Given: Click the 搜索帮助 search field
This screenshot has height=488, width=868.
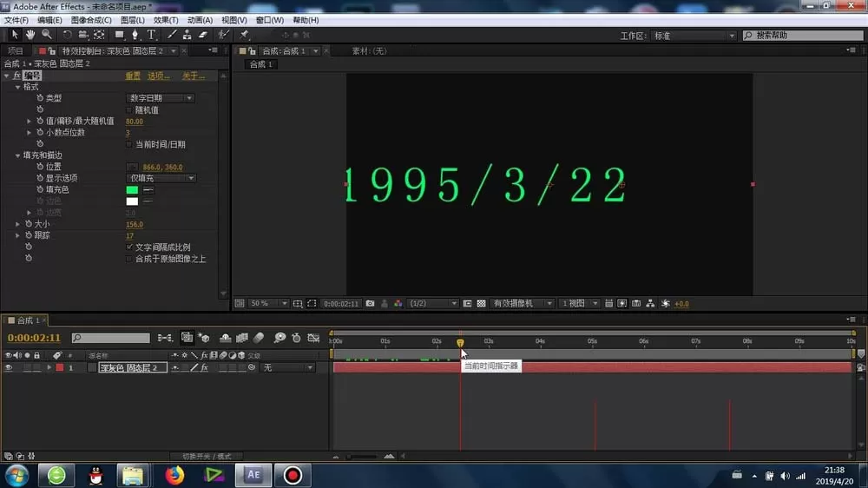Looking at the screenshot, I should click(803, 36).
